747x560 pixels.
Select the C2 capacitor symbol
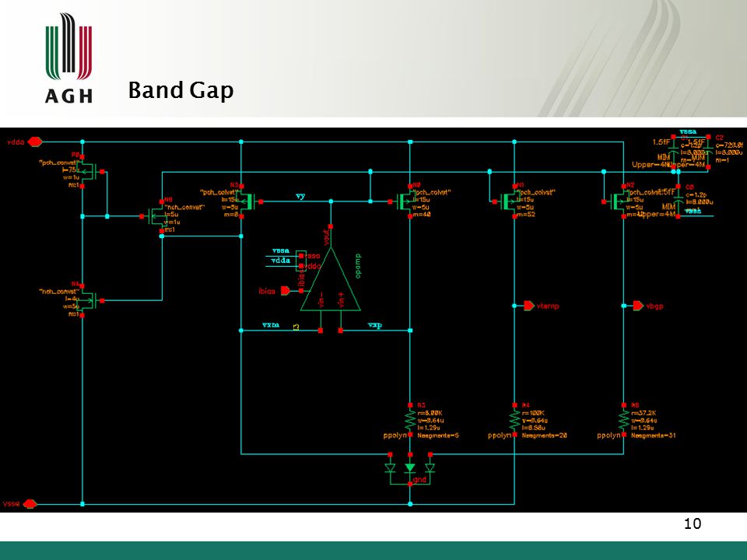(x=708, y=152)
